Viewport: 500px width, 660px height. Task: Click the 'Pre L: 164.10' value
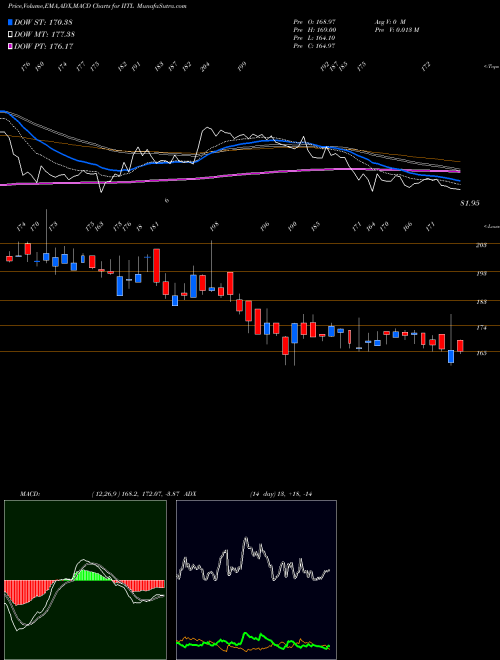click(314, 38)
